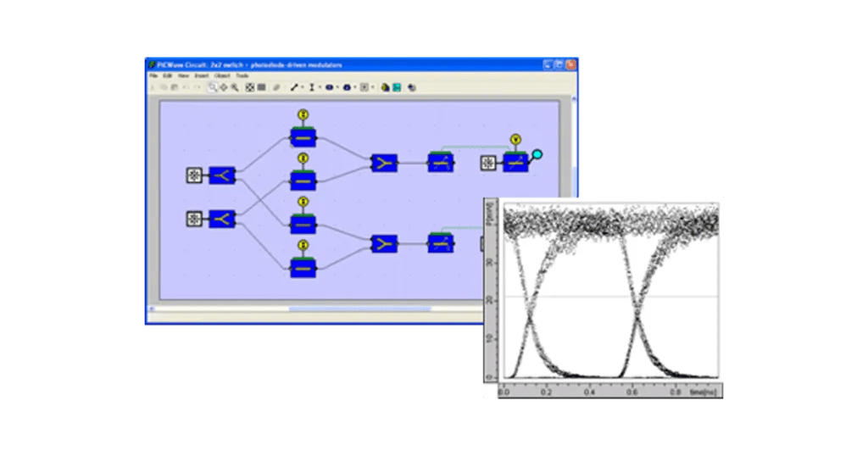Image resolution: width=868 pixels, height=456 pixels.
Task: Select the magnifier zoom tool
Action: (235, 87)
